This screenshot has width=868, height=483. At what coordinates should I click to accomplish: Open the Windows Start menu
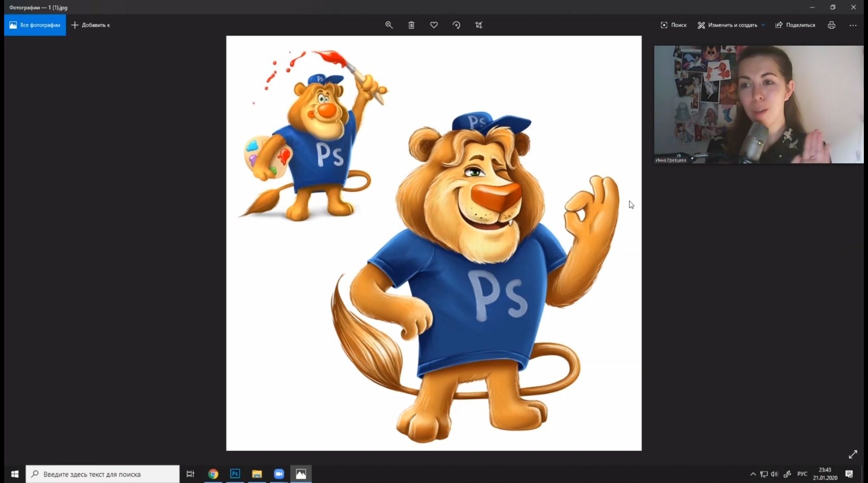[x=15, y=474]
